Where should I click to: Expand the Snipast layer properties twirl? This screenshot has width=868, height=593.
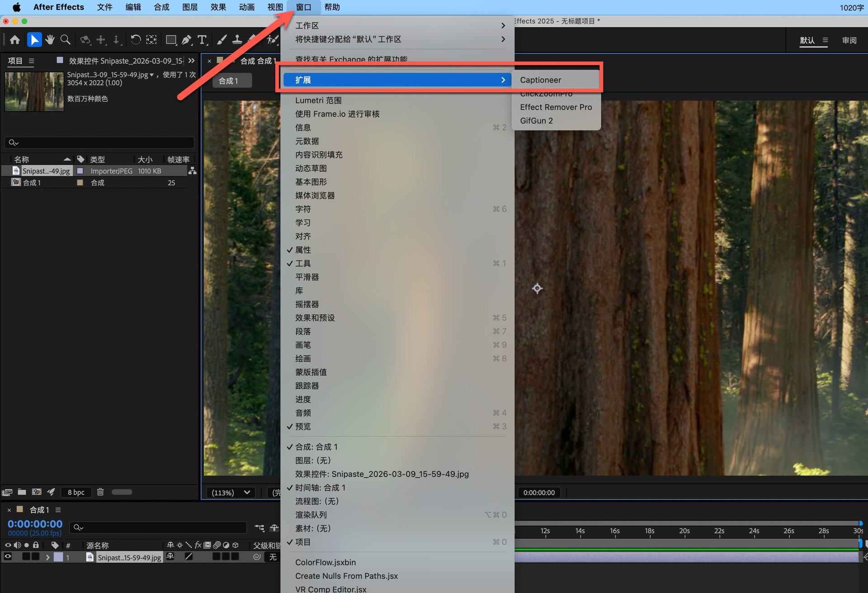click(x=47, y=557)
